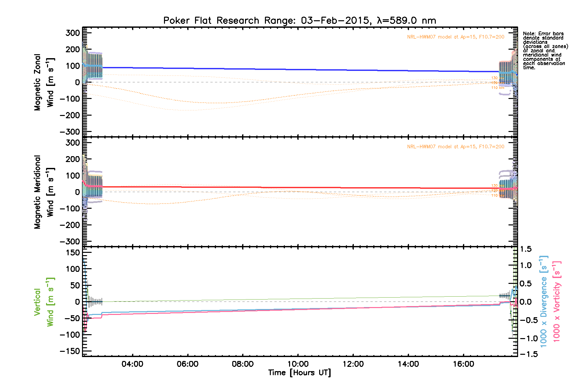The height and width of the screenshot is (392, 588).
Task: Click the 04:00 time tick label
Action: pos(132,364)
